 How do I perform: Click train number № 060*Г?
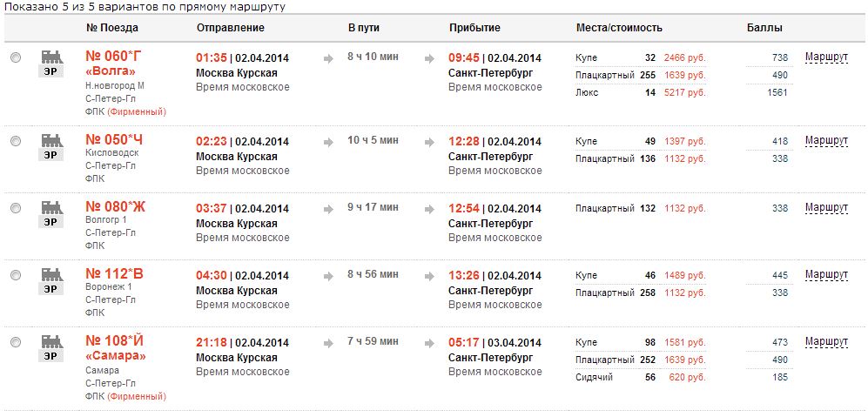[113, 57]
